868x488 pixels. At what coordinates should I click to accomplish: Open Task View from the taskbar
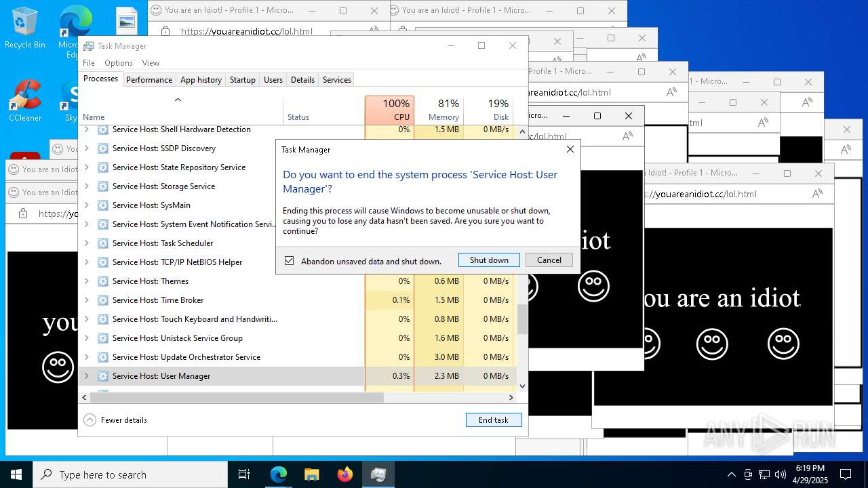[244, 474]
